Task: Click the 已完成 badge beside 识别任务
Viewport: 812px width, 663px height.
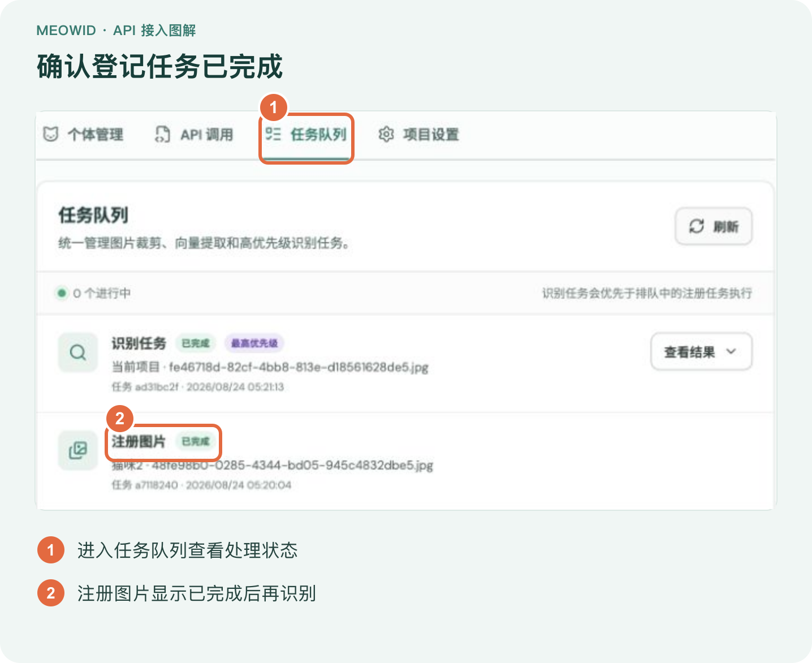Action: click(196, 343)
